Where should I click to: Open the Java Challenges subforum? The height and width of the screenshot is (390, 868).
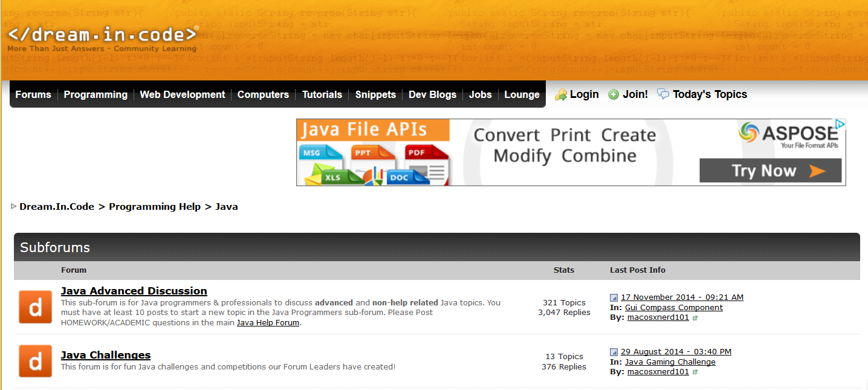(x=106, y=355)
